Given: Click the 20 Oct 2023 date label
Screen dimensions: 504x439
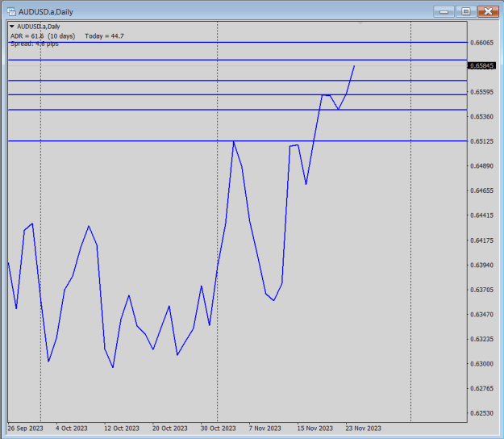Looking at the screenshot, I should tap(169, 429).
